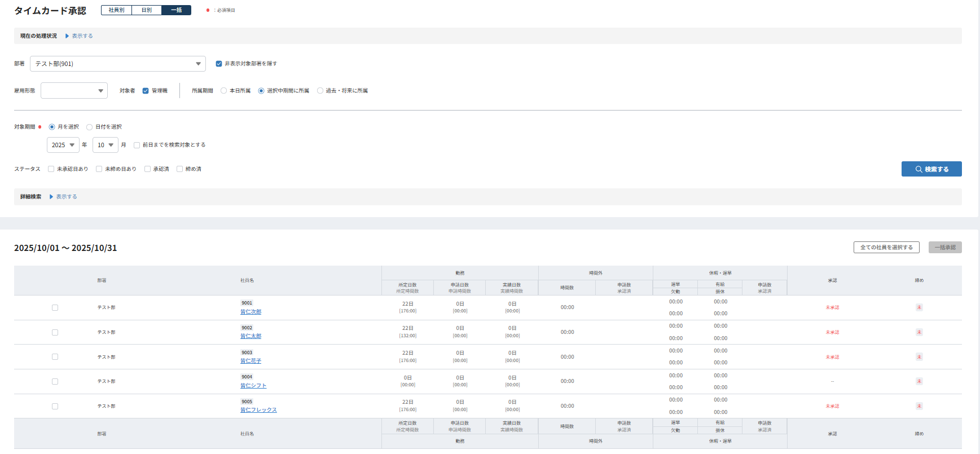Open the month dropdown showing 10
980x454 pixels.
click(105, 145)
